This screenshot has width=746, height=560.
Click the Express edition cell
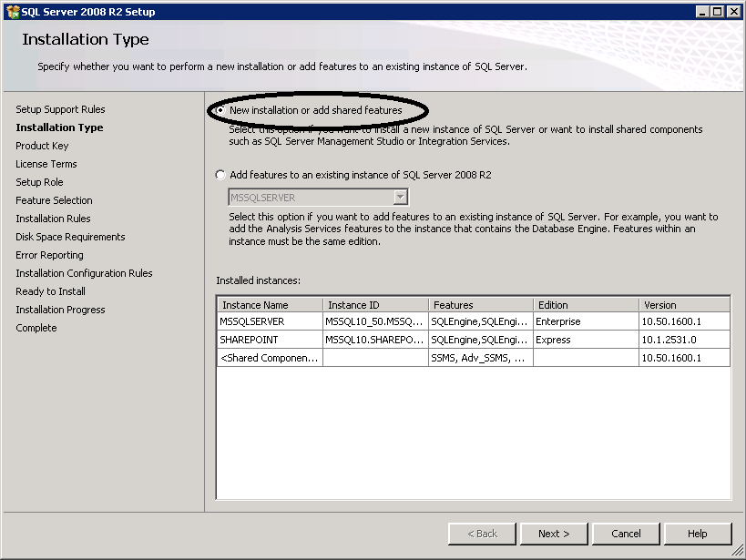587,340
